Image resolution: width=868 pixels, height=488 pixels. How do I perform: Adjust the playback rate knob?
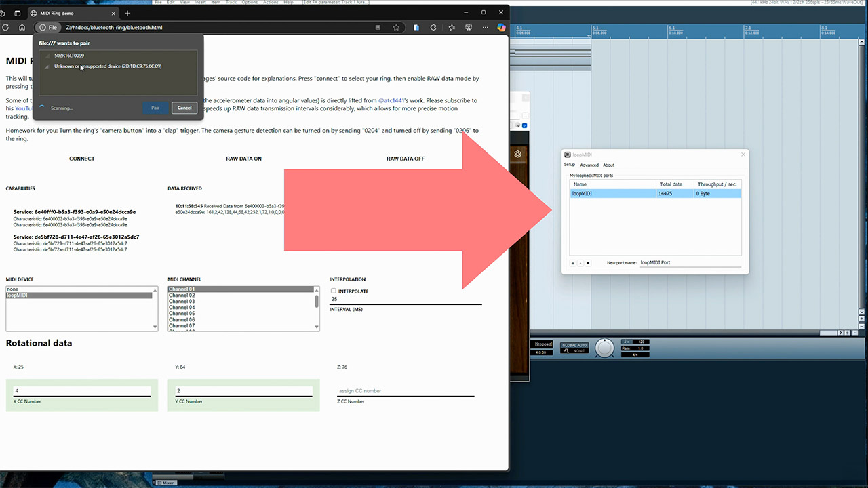coord(604,348)
